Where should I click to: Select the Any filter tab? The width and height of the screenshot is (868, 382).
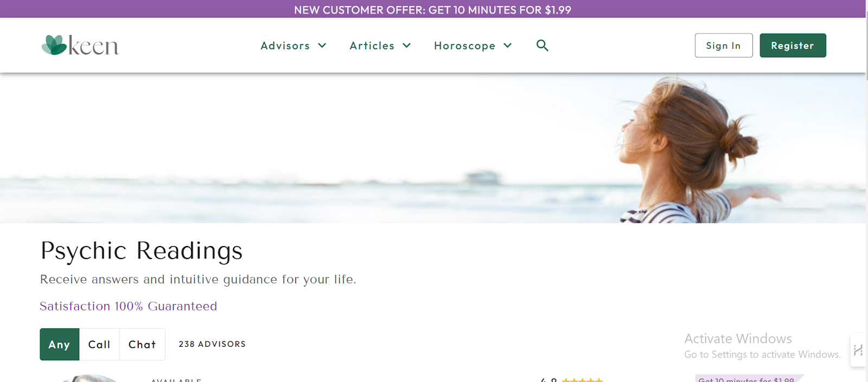click(60, 344)
